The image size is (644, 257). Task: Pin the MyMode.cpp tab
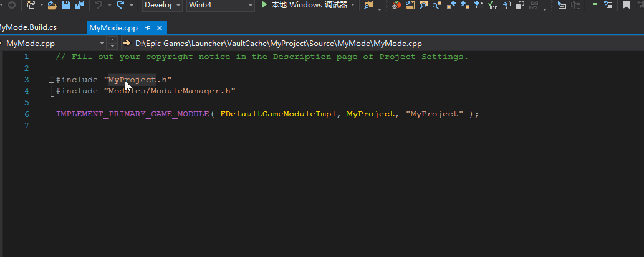(x=148, y=28)
